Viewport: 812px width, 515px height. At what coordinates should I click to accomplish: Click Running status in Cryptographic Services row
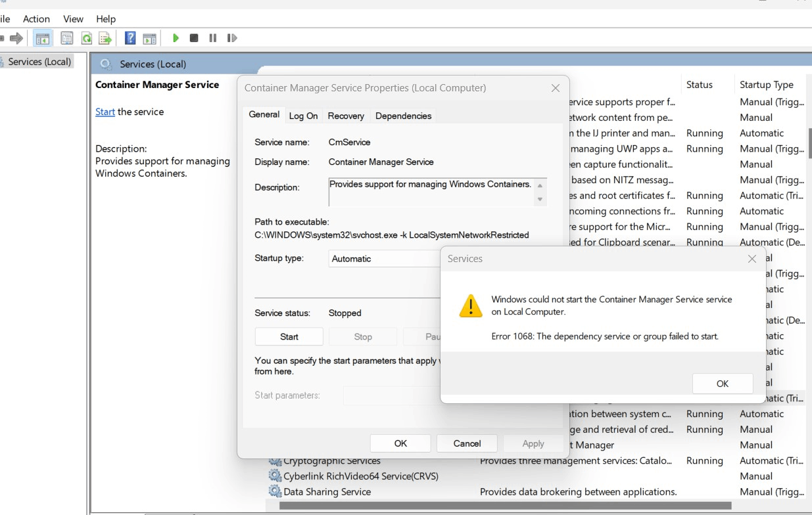[705, 461]
